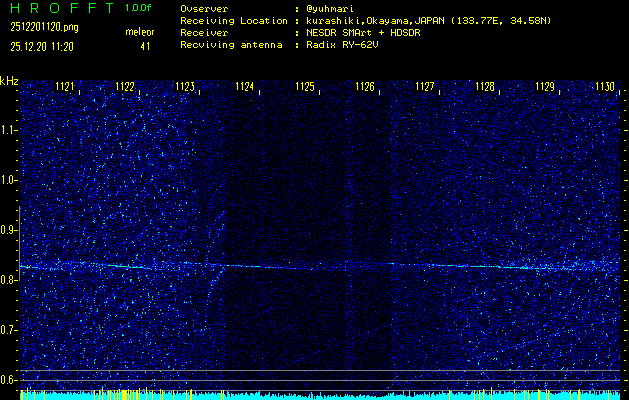This screenshot has width=629, height=400.
Task: Select the 1123 time tick label
Action: point(185,87)
